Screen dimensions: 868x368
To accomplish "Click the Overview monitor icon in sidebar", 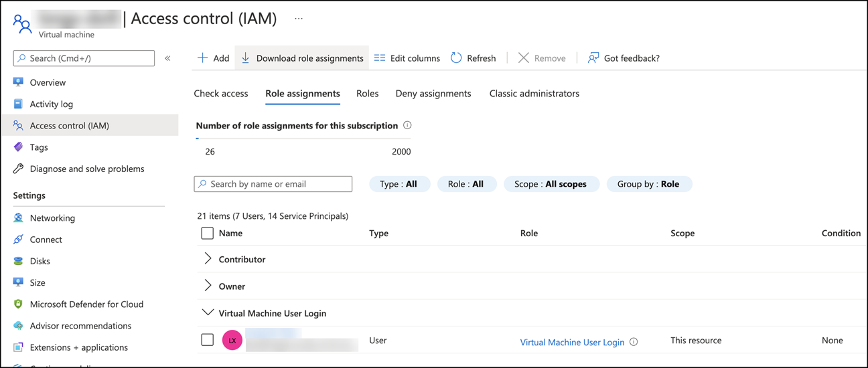I will [x=18, y=82].
